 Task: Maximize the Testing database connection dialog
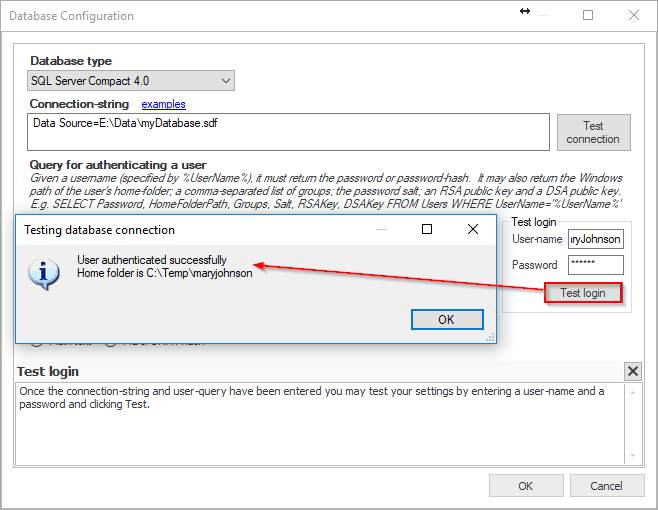(x=427, y=229)
